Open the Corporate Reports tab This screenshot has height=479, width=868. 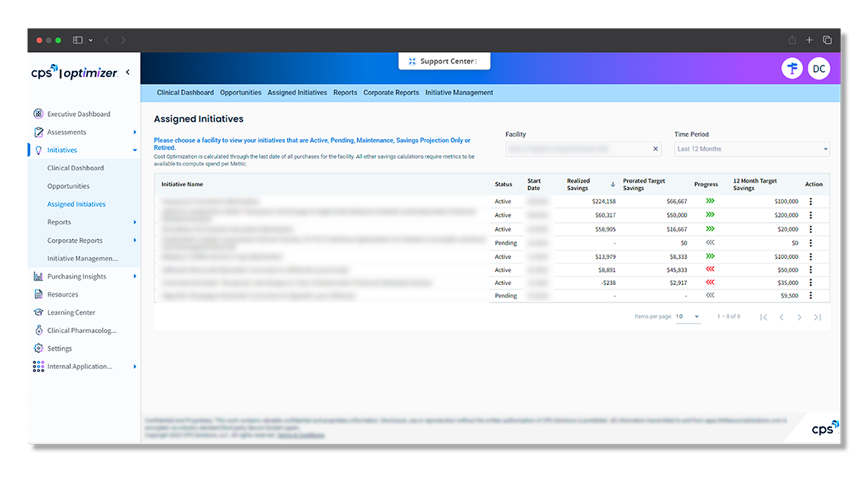click(x=390, y=92)
